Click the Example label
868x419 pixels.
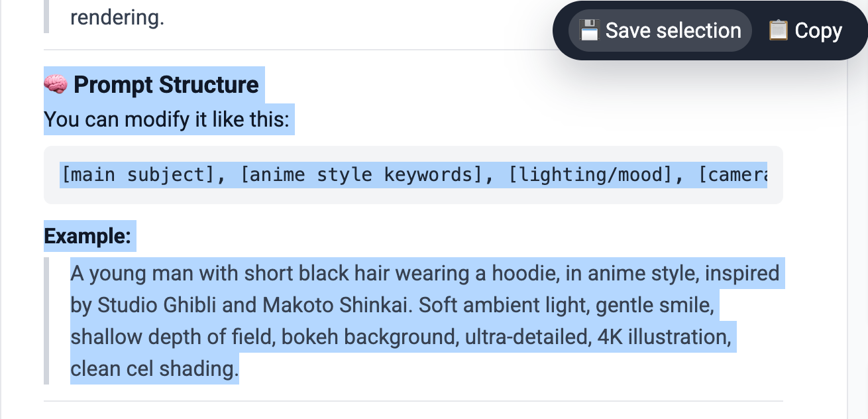(x=89, y=234)
